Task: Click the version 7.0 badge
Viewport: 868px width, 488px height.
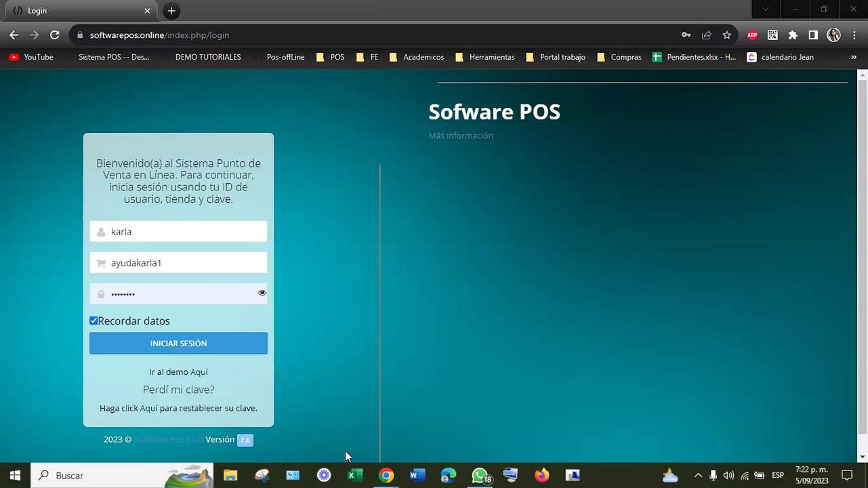Action: point(245,440)
